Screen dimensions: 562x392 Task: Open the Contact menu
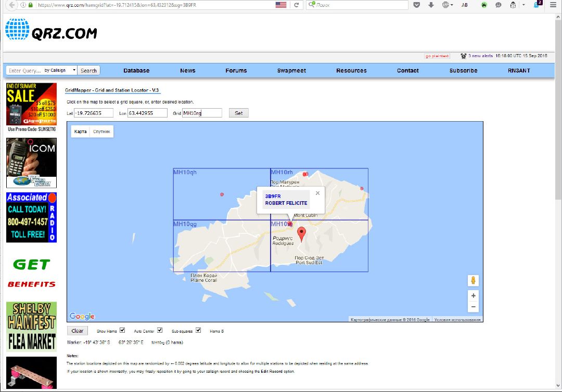coord(407,71)
